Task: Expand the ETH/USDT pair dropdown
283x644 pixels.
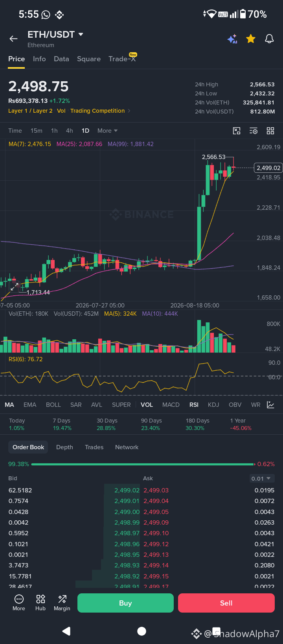Action: click(x=81, y=35)
